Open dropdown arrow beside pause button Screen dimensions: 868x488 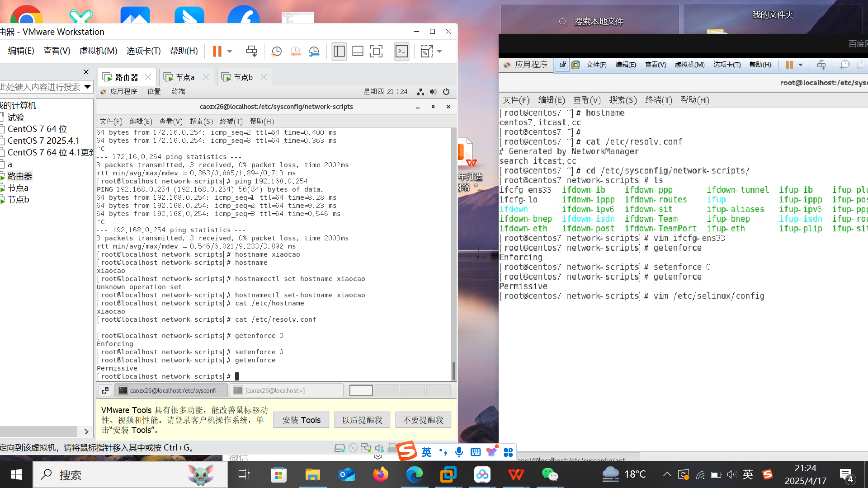pyautogui.click(x=230, y=51)
